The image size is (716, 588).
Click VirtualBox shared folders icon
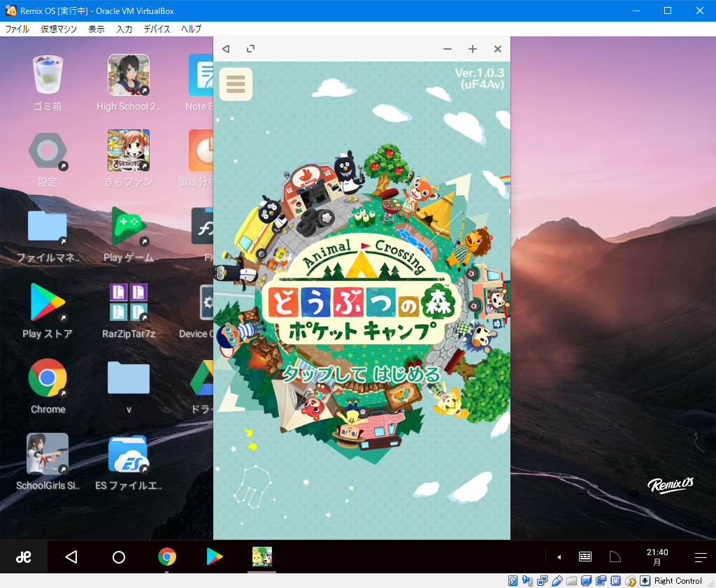coord(571,581)
